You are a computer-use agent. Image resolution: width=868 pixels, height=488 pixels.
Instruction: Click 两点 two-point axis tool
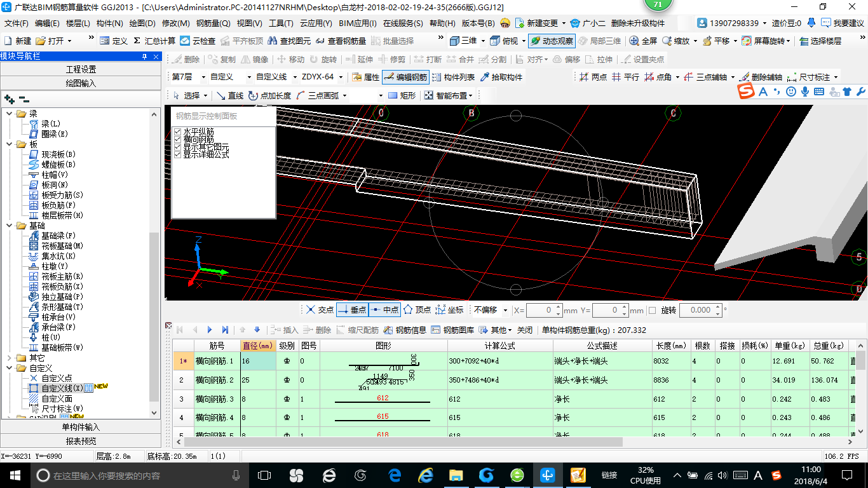pos(593,77)
